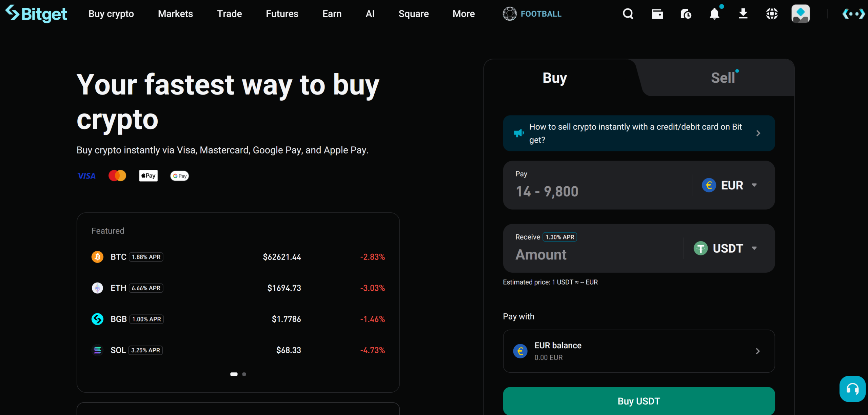Click the BGB coin icon
The height and width of the screenshot is (415, 868).
pyautogui.click(x=97, y=319)
